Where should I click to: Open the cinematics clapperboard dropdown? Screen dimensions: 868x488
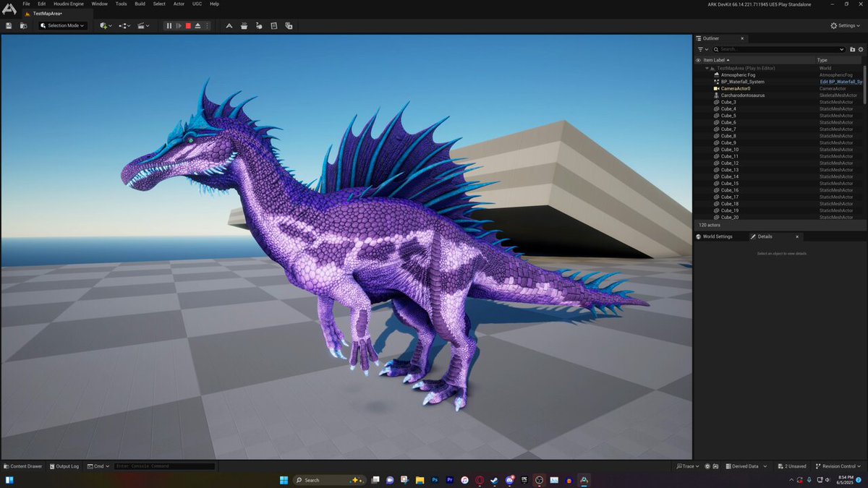point(143,25)
